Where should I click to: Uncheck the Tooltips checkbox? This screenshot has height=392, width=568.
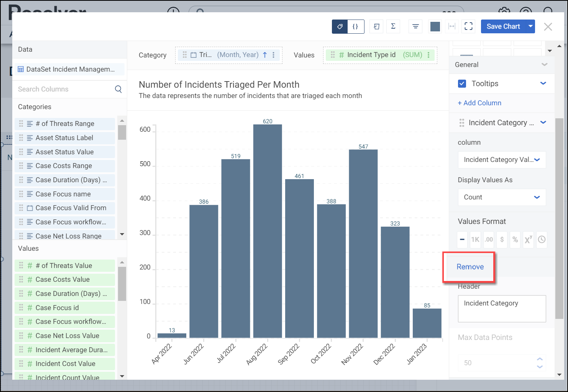click(x=462, y=83)
